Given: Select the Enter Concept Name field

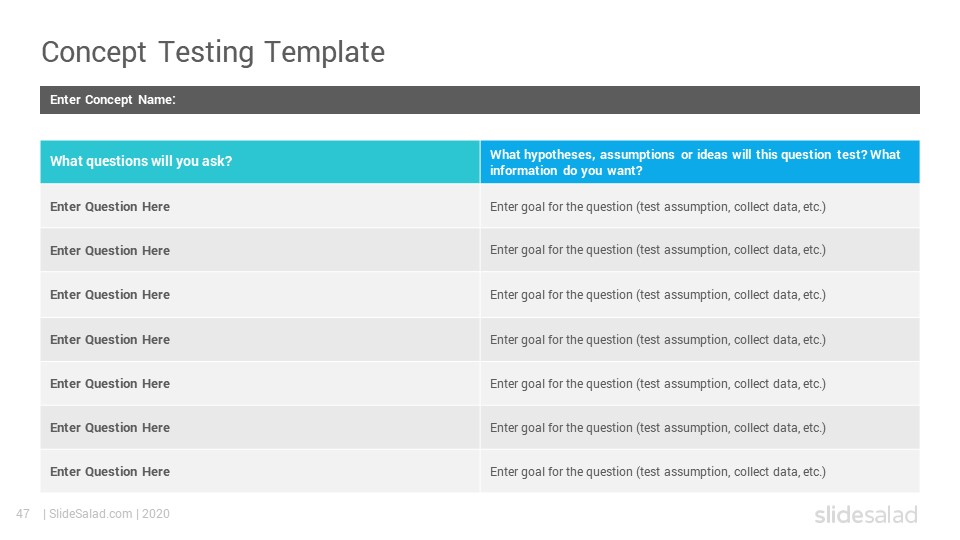Looking at the screenshot, I should tap(480, 100).
